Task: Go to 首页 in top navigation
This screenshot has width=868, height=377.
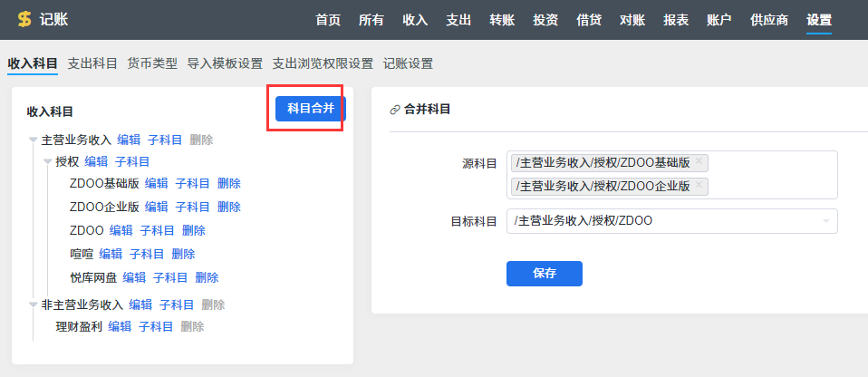Action: [x=328, y=20]
